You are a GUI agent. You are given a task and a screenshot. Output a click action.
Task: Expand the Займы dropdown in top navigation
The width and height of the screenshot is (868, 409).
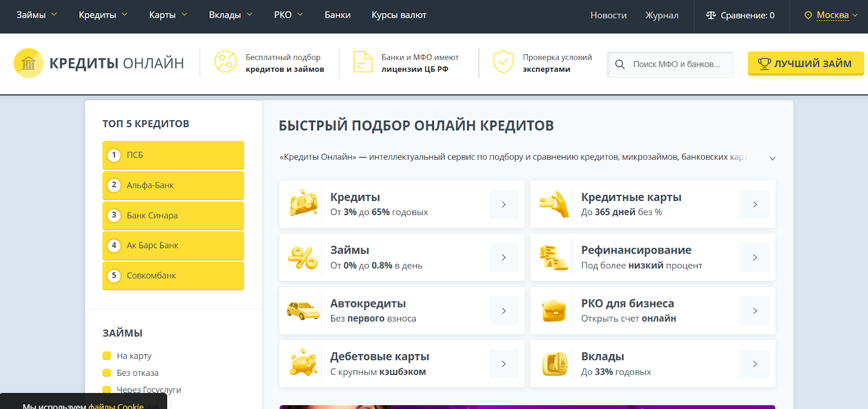pos(36,15)
